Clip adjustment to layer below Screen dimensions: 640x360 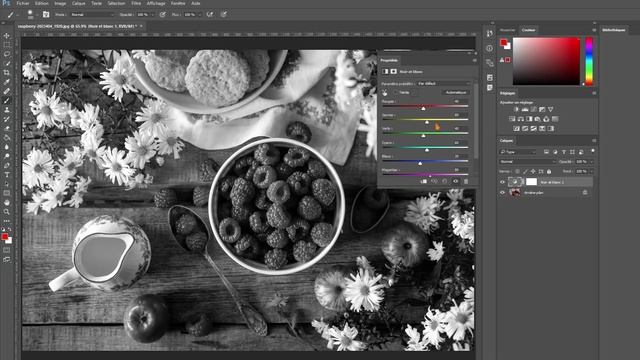click(x=423, y=181)
